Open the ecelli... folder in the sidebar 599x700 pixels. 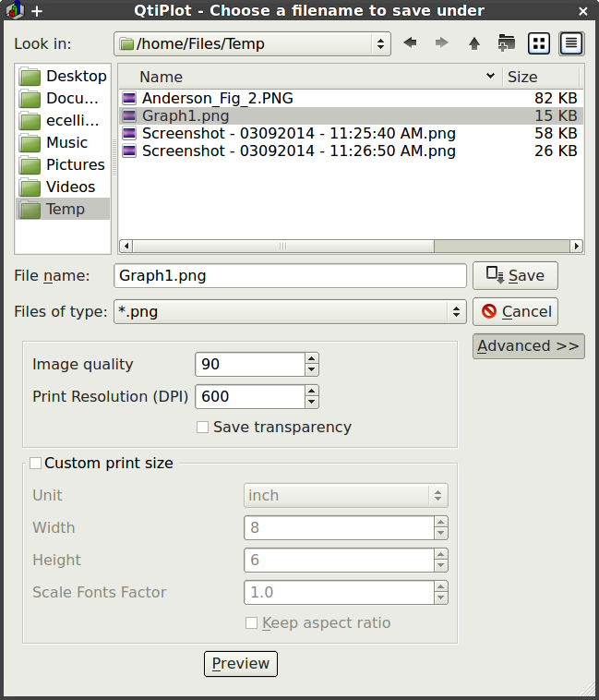pos(63,121)
